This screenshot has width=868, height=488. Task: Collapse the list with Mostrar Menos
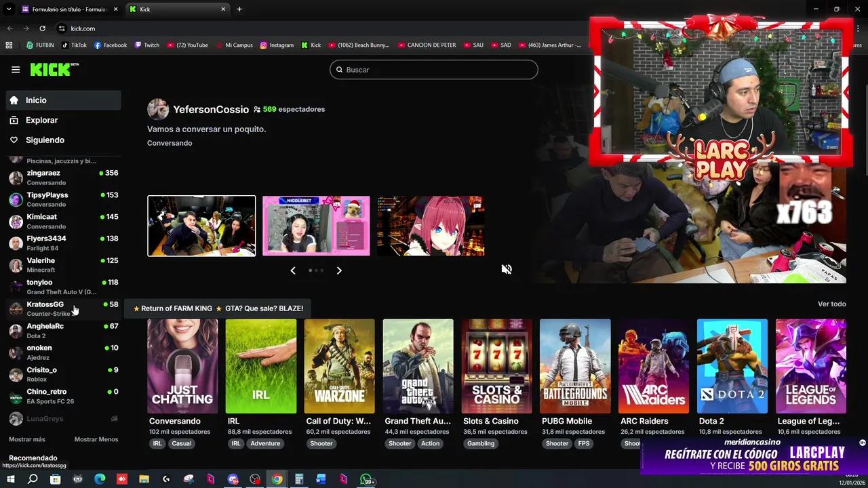(x=96, y=439)
